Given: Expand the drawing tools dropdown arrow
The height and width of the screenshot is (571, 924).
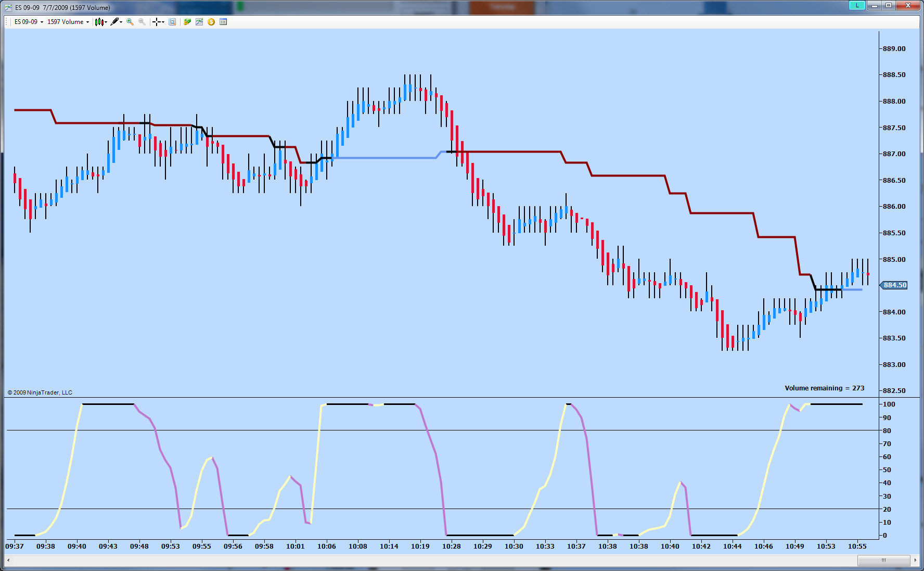Looking at the screenshot, I should tap(121, 22).
